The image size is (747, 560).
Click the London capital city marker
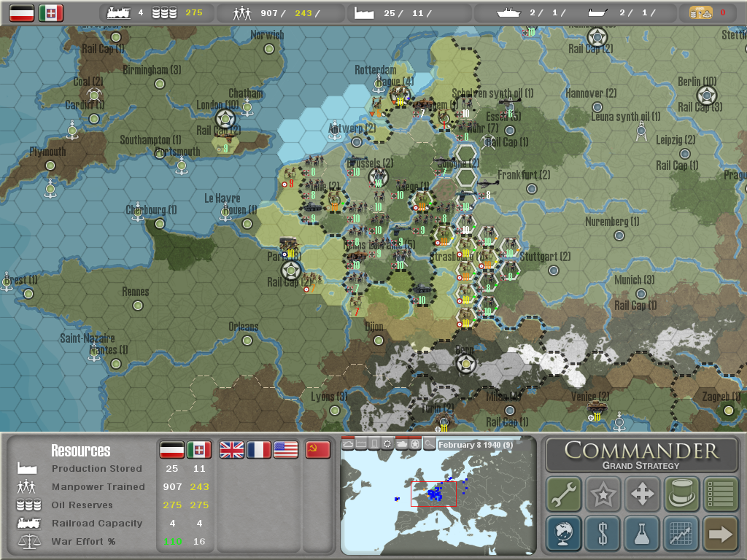point(225,119)
